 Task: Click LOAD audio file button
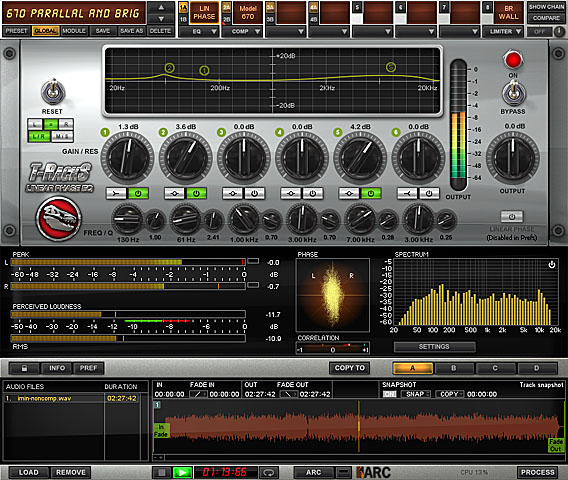tap(29, 472)
